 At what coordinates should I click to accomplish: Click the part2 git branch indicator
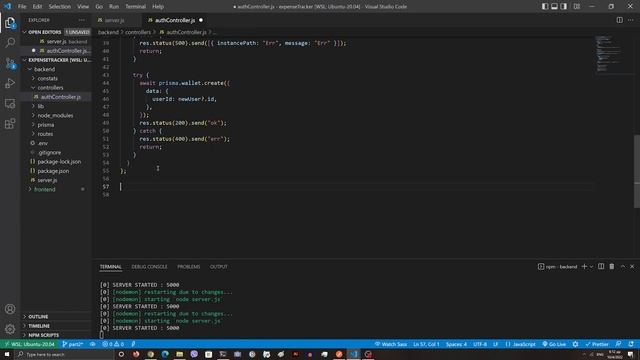click(x=73, y=344)
